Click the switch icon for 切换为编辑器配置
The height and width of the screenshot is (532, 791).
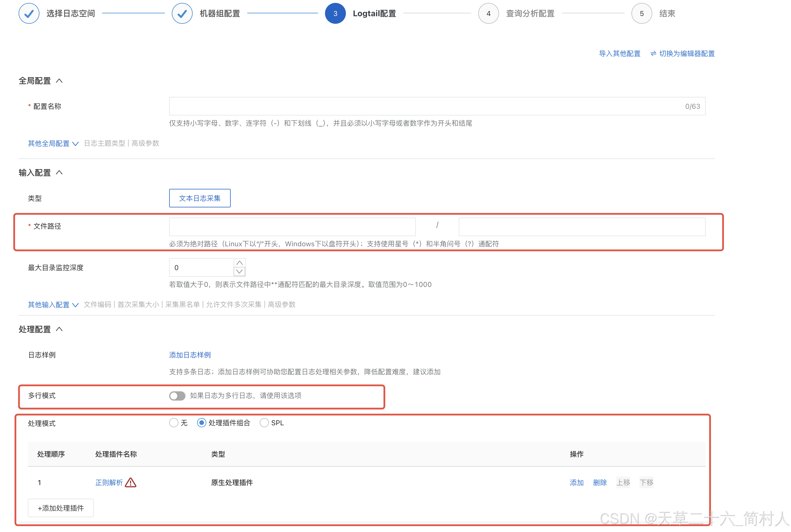click(x=653, y=54)
